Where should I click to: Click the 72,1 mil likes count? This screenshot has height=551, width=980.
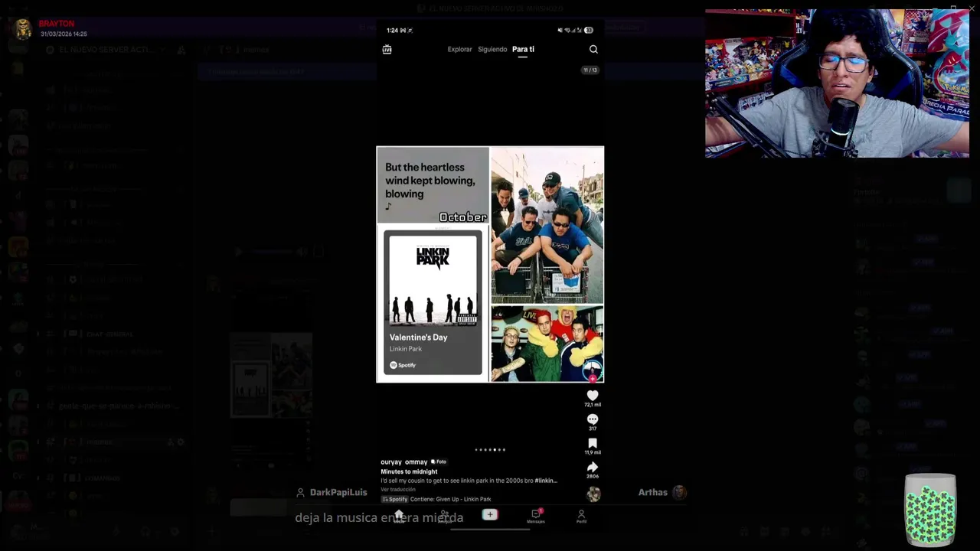pos(593,405)
